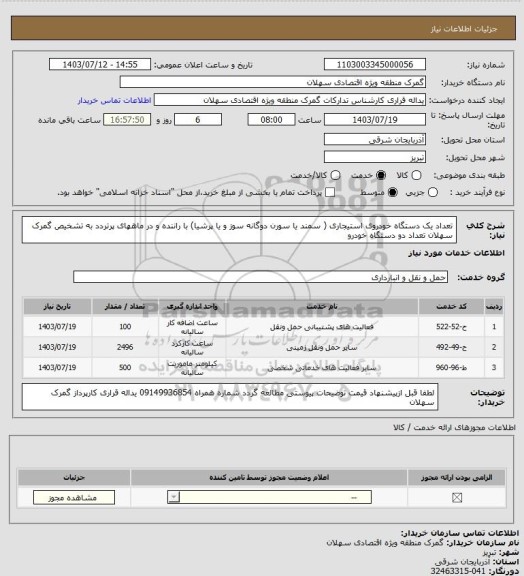Click the کد خدمت column header
Screen dimensions: 524x576
click(x=451, y=306)
